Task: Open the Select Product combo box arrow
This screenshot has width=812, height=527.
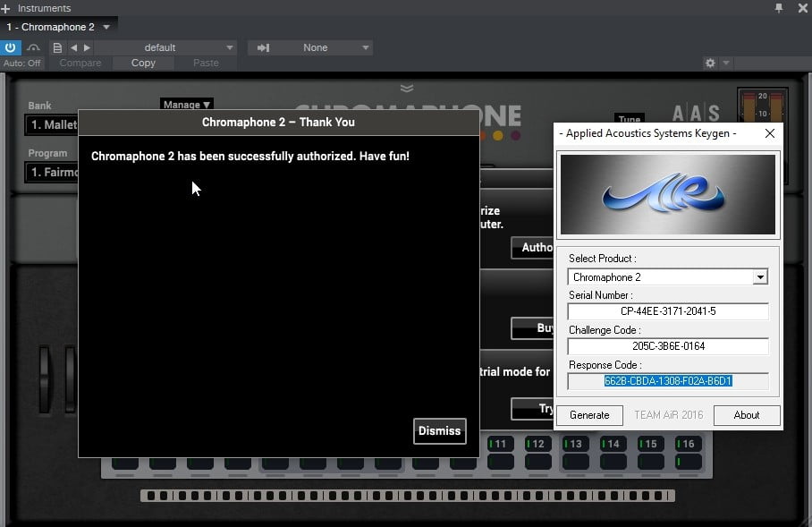Action: click(x=760, y=277)
